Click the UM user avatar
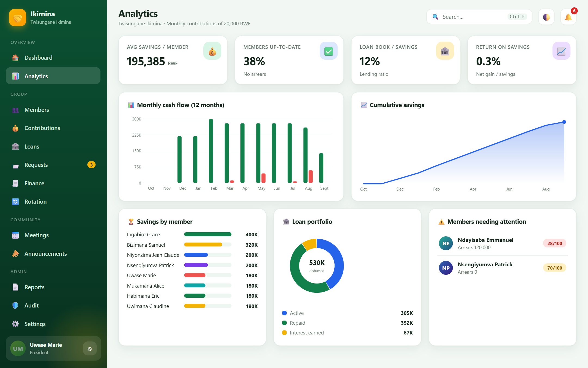588x368 pixels. 18,349
